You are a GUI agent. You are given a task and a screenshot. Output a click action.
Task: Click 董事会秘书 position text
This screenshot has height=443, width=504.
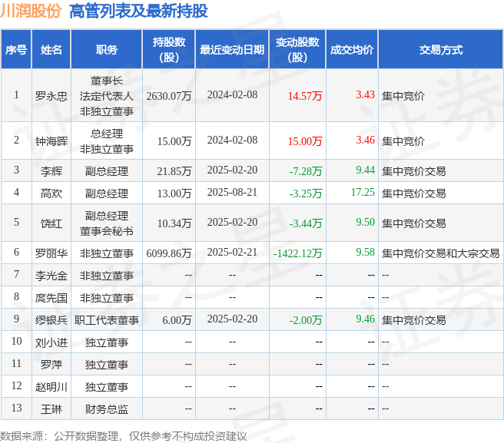tap(106, 231)
